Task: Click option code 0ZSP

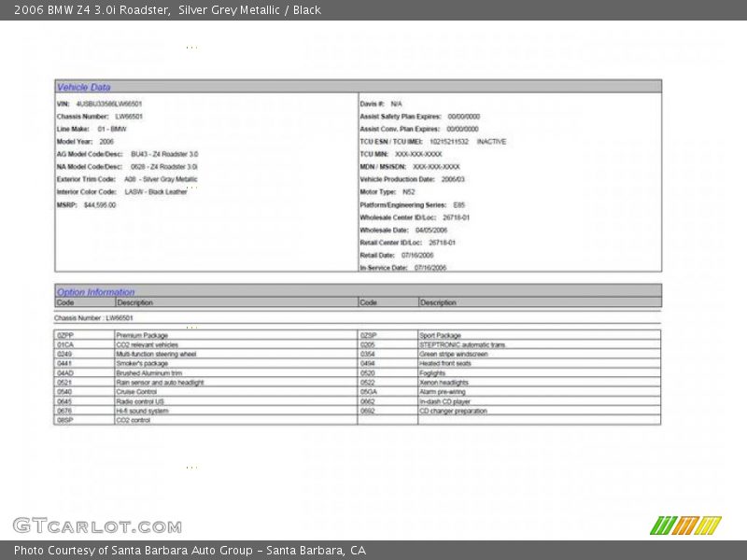Action: point(368,335)
